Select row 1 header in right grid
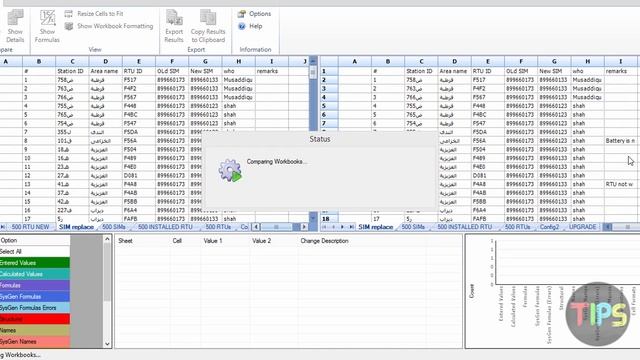 click(329, 71)
